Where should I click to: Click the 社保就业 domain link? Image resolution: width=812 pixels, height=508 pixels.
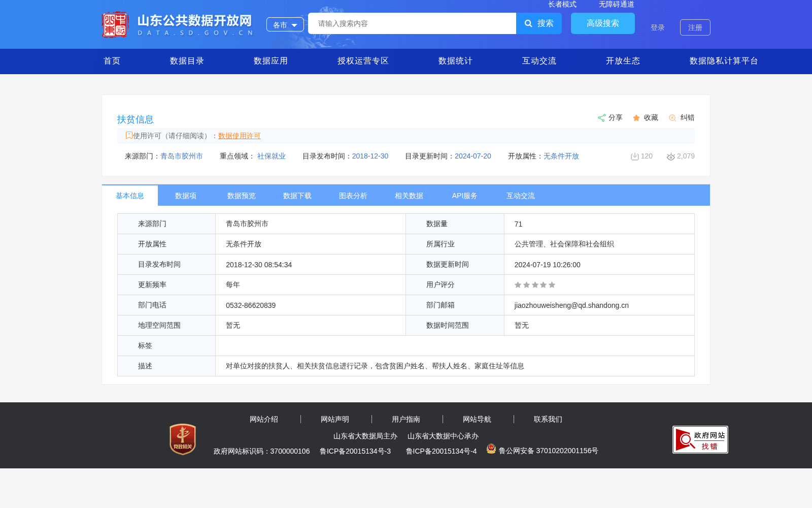272,156
